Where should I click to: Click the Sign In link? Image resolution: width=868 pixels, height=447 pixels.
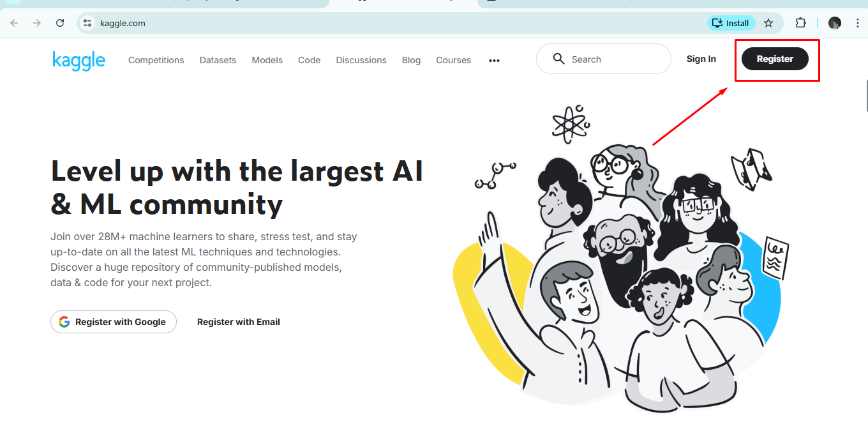701,59
